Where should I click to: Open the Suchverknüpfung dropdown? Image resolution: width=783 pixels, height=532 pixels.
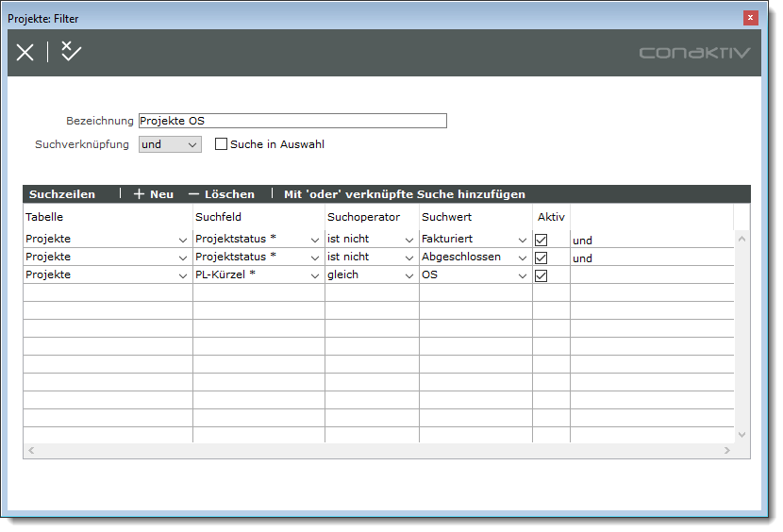[x=192, y=145]
